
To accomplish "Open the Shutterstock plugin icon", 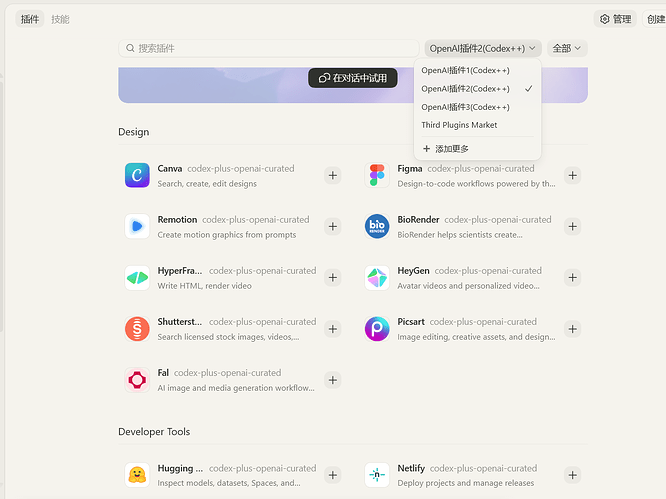I will pyautogui.click(x=137, y=329).
